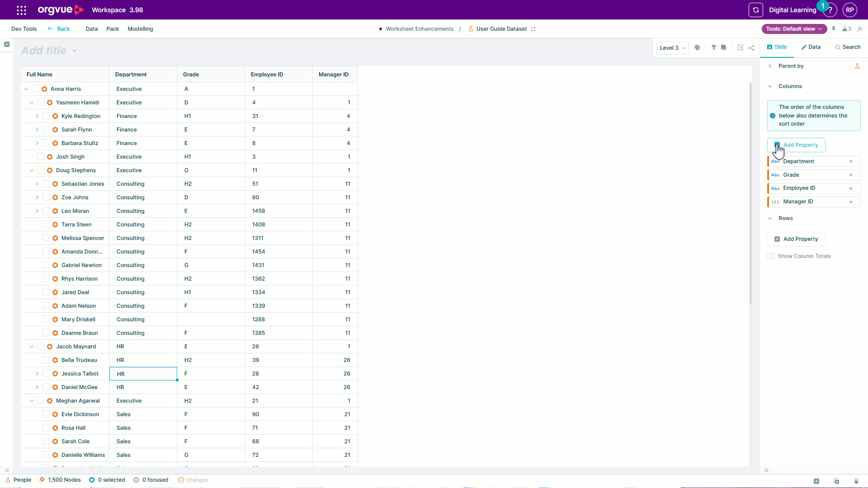Click Add Property under Columns

pos(796,145)
